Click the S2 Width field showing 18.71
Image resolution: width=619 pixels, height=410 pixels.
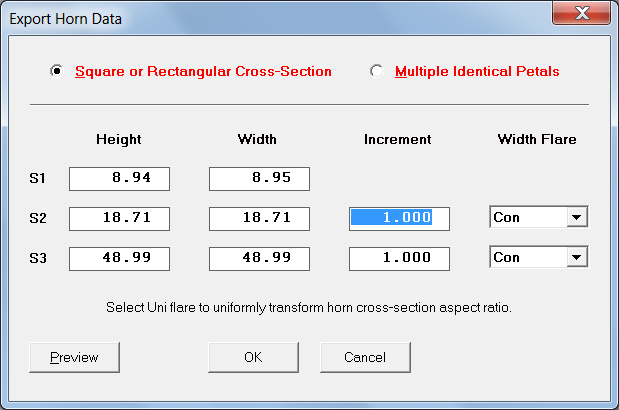click(259, 219)
